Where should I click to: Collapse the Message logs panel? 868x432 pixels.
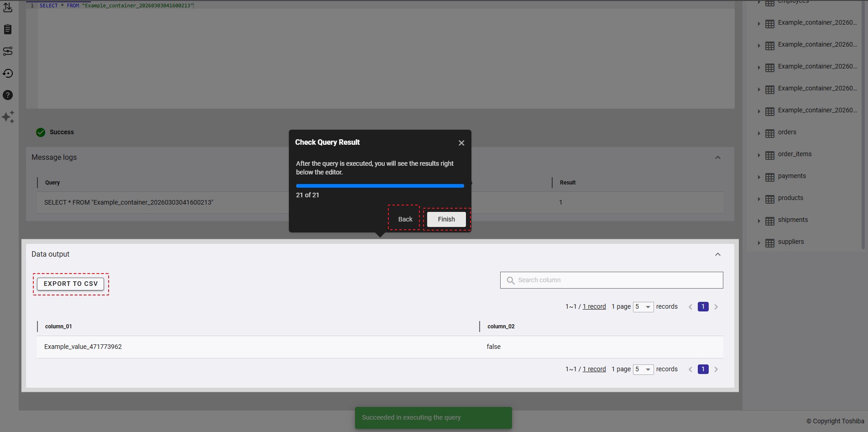click(718, 158)
